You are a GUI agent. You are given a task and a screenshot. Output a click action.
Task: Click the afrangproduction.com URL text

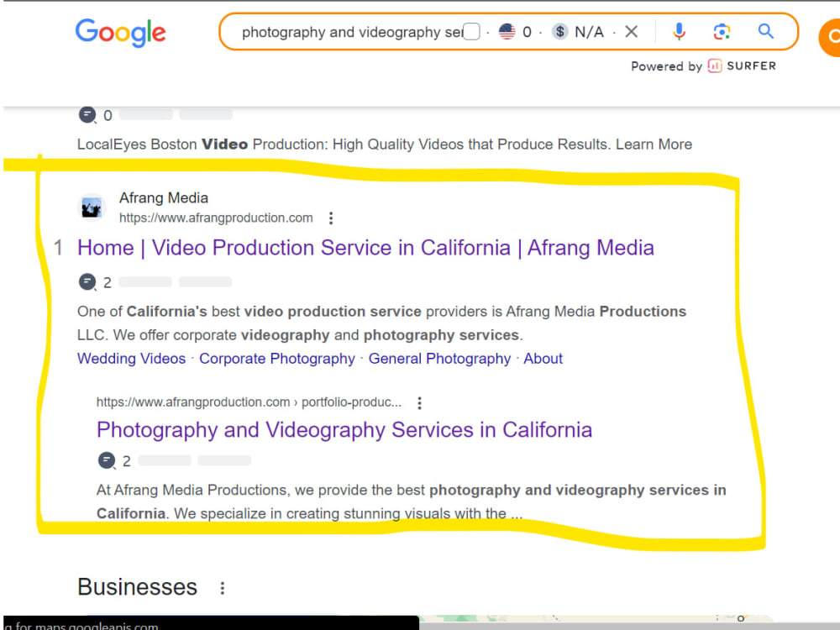[x=216, y=218]
